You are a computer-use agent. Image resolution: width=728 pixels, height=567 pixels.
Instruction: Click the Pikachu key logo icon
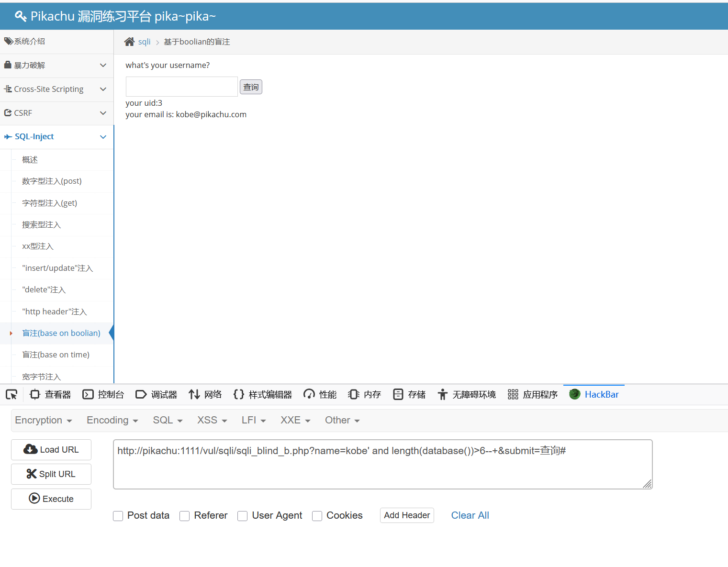(21, 16)
